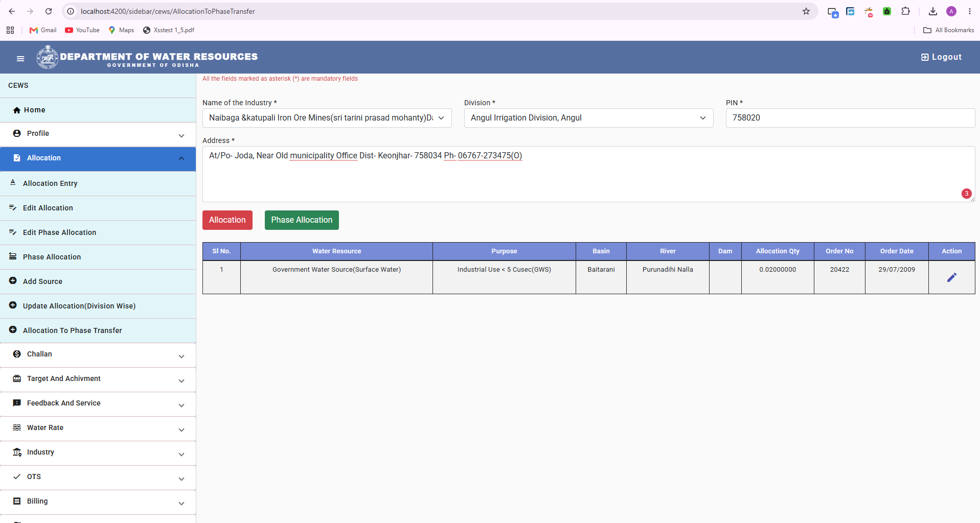Select Allocation To Phase Transfer item
This screenshot has width=980, height=523.
pos(98,330)
